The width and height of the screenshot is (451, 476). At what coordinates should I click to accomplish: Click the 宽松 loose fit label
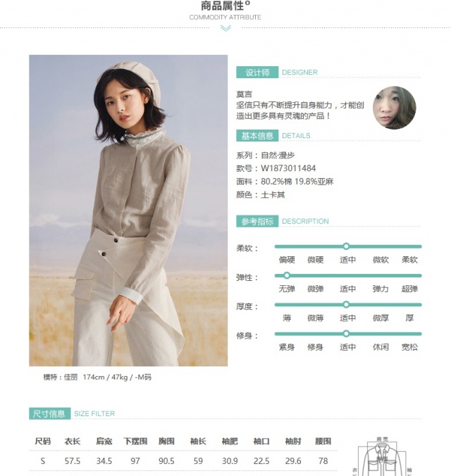409,347
